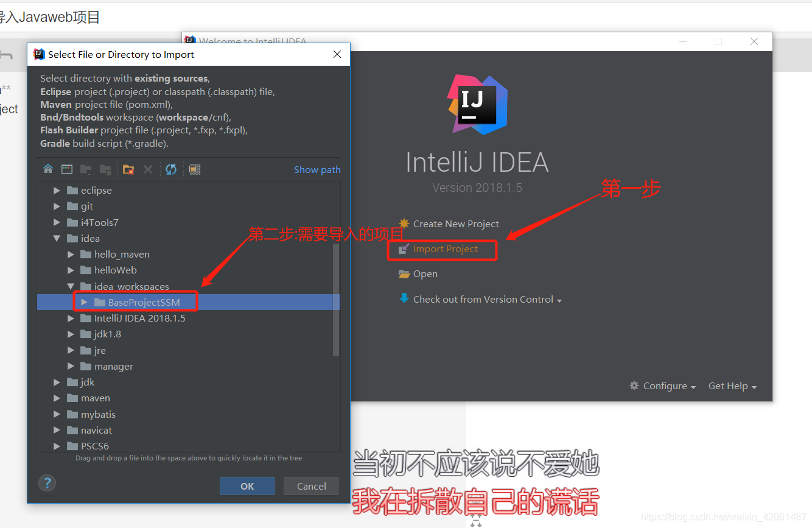
Task: Maximize the Welcome to IntelliJ IDEA window
Action: tap(718, 41)
